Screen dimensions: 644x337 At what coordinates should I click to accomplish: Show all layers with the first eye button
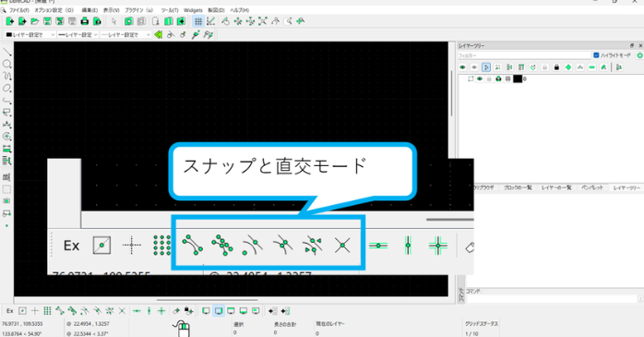(x=462, y=67)
